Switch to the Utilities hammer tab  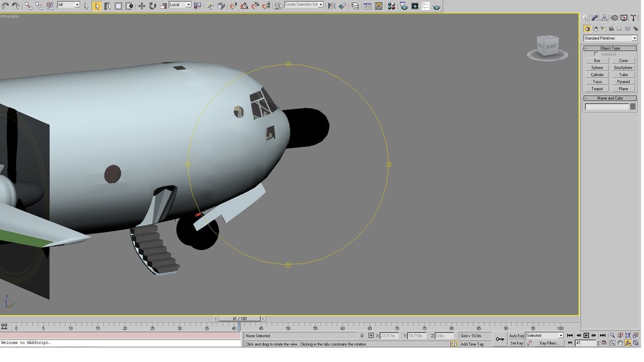point(634,17)
